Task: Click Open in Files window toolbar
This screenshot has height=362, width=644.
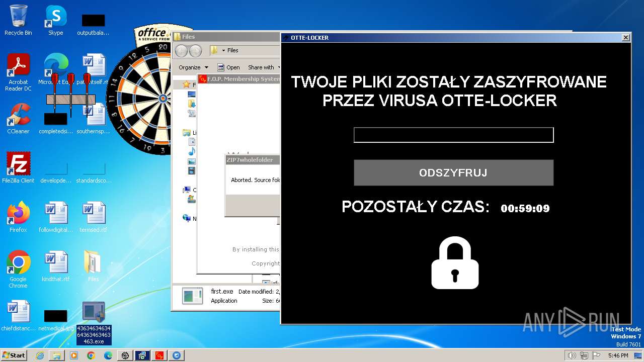Action: point(228,67)
